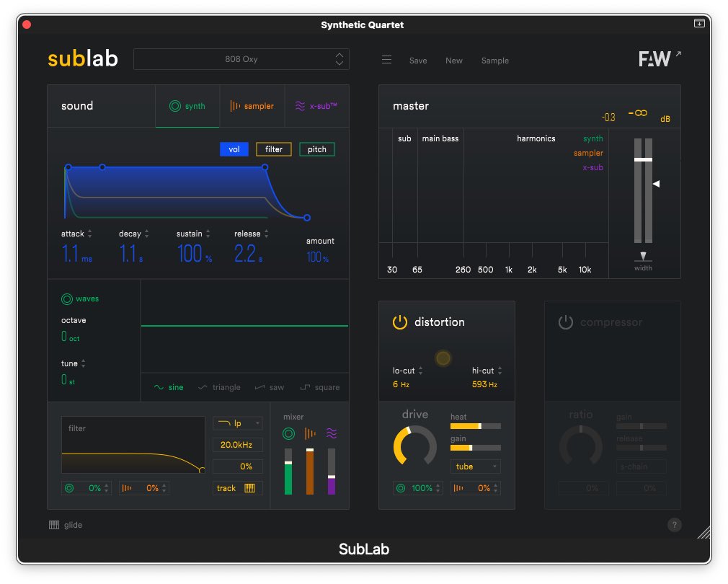
Task: Open the tube distortion type dropdown
Action: pos(476,466)
